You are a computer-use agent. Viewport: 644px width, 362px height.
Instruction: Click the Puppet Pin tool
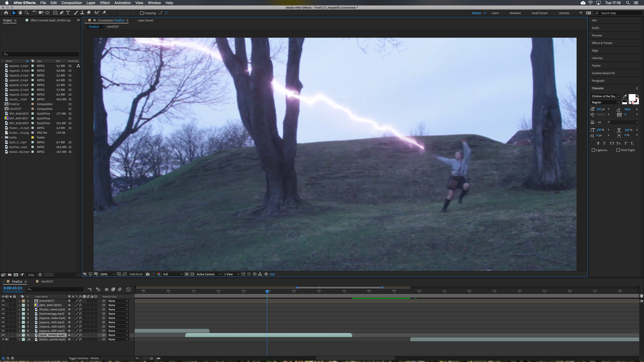[x=104, y=13]
